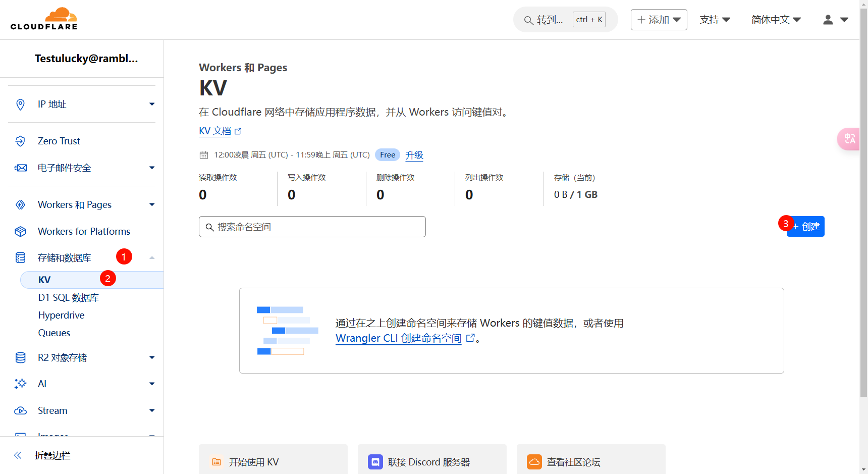The width and height of the screenshot is (868, 474).
Task: Click the Testulucky@rambl... account name
Action: [x=86, y=59]
